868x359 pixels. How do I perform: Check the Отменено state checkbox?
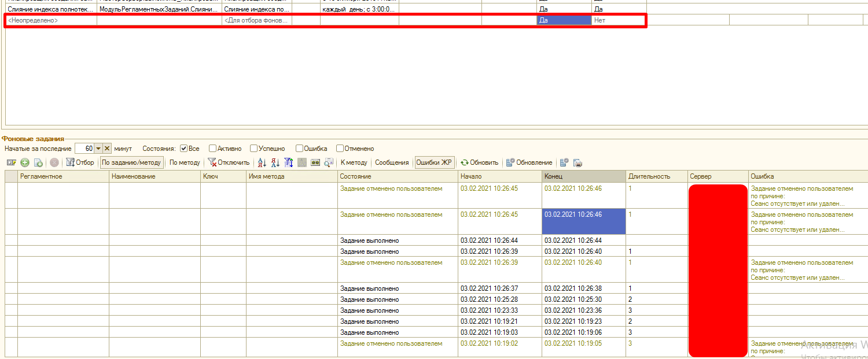click(340, 149)
